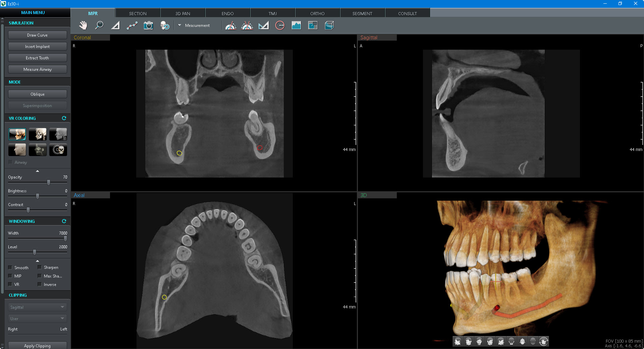Select the set-square ruler tool
The image size is (644, 349).
click(x=264, y=26)
